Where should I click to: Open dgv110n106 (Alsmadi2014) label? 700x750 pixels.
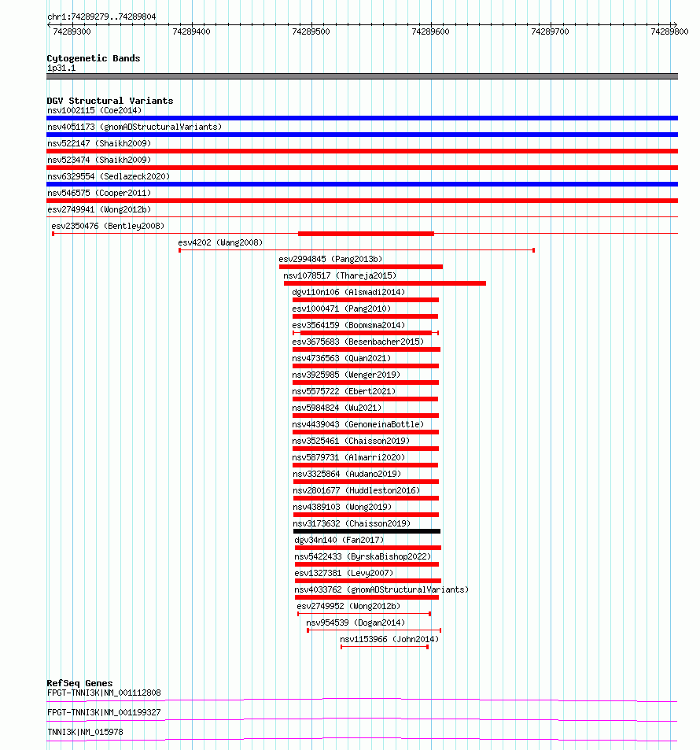pyautogui.click(x=348, y=292)
